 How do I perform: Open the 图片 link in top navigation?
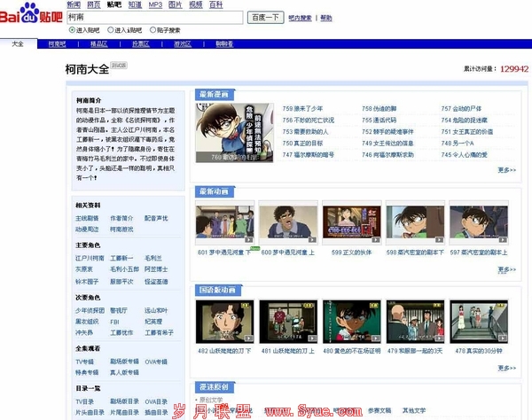tap(176, 4)
